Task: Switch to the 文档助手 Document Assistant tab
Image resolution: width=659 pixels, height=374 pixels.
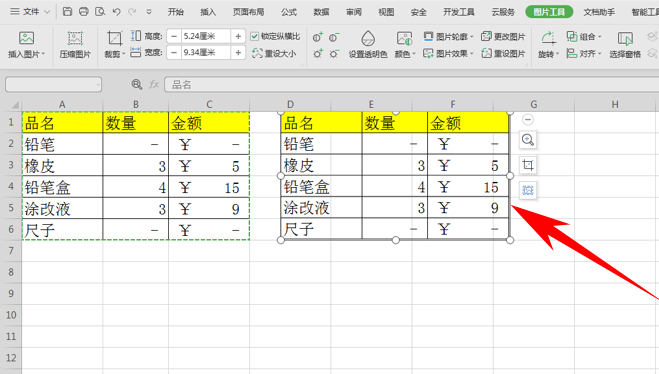Action: point(599,12)
